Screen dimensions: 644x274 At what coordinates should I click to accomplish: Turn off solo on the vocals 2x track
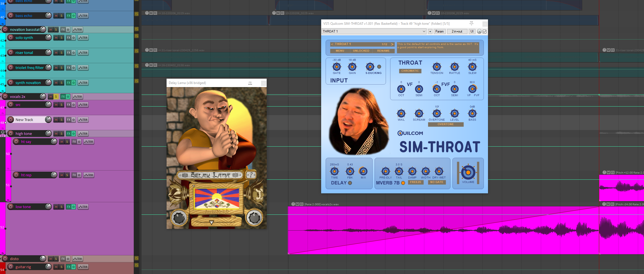tap(56, 97)
